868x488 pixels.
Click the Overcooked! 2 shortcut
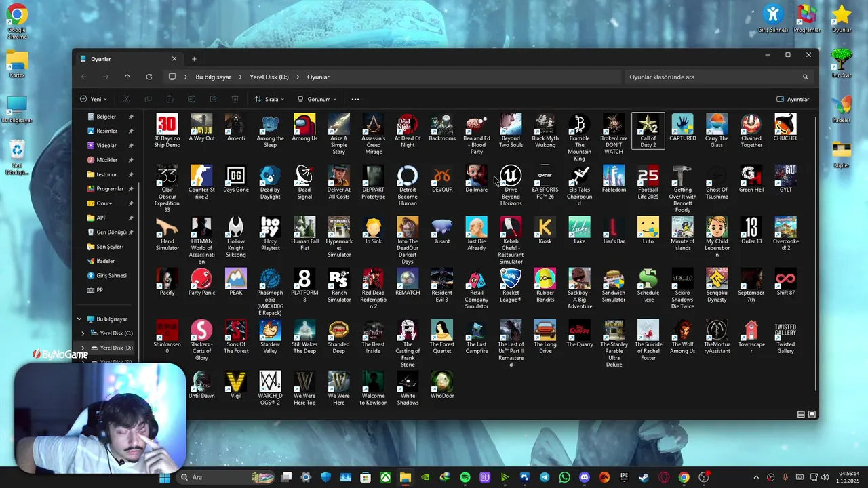click(786, 235)
